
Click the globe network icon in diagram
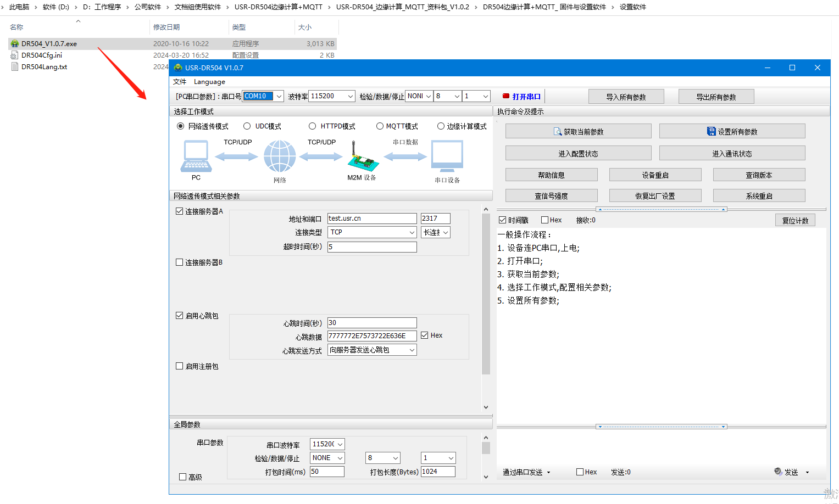click(x=280, y=156)
